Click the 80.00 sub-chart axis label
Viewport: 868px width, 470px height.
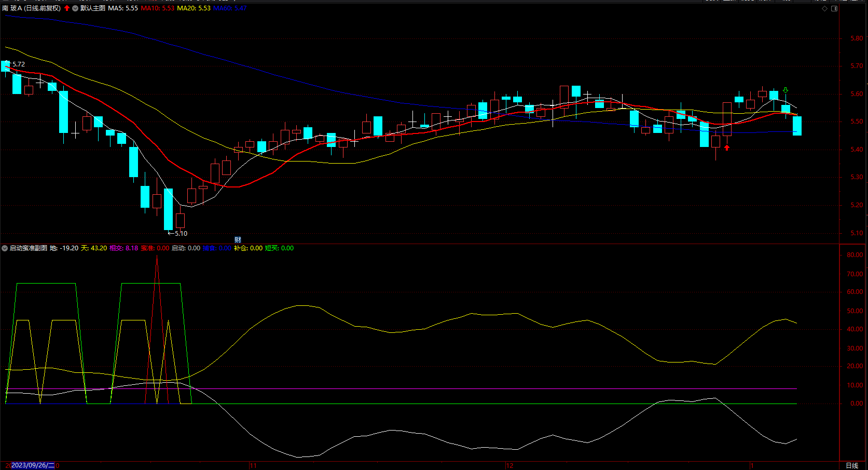pos(855,255)
